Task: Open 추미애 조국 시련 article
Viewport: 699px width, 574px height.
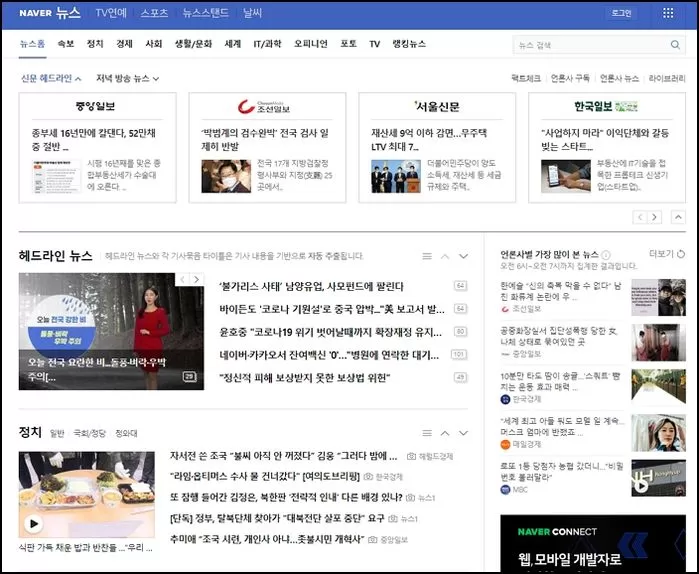Action: coord(267,539)
